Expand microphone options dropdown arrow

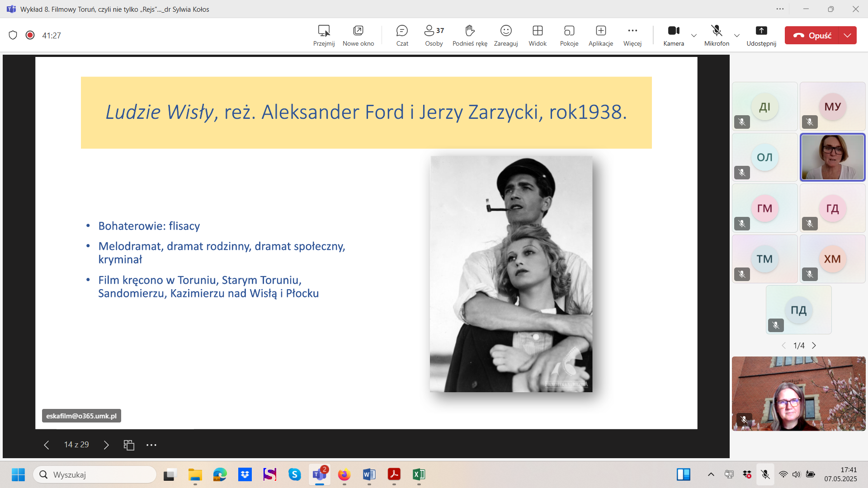[x=737, y=35]
